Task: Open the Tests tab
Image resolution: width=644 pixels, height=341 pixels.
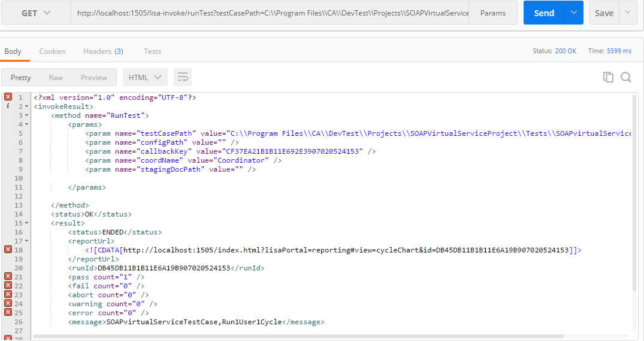Action: point(152,51)
